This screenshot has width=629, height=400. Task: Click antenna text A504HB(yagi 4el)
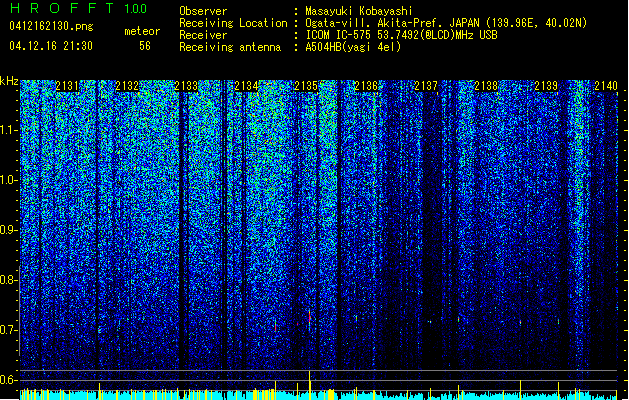[353, 47]
